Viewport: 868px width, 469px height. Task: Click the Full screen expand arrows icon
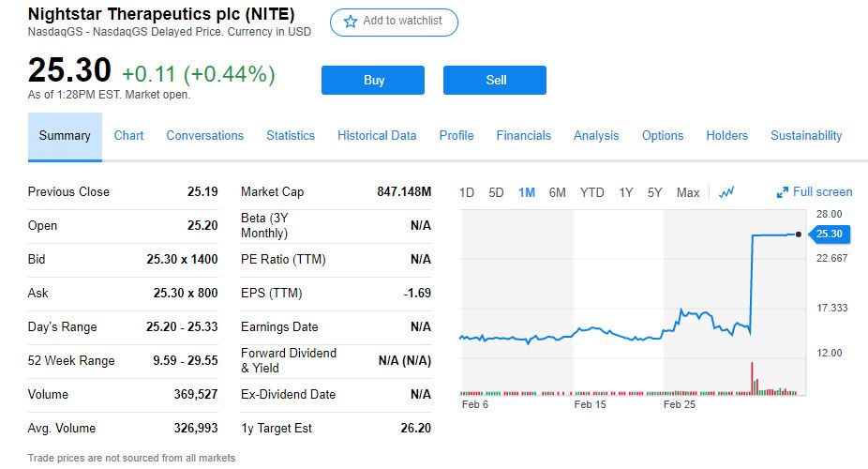tap(782, 192)
